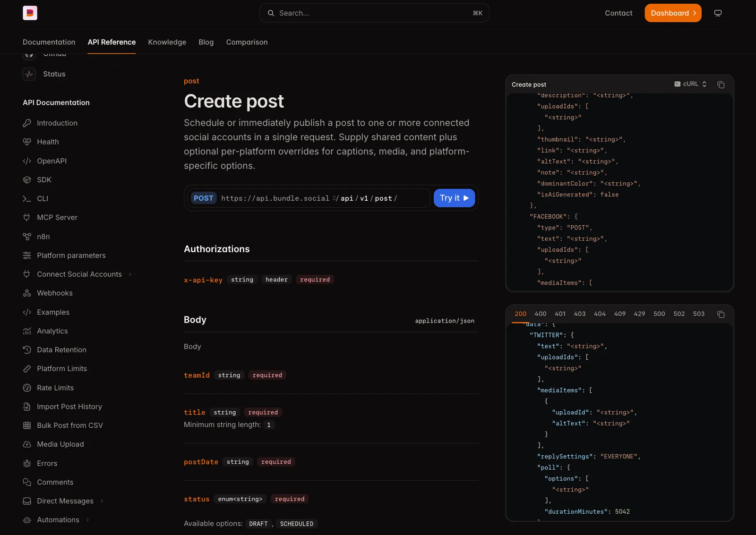
Task: Click the MCP Server plug icon
Action: pos(27,218)
